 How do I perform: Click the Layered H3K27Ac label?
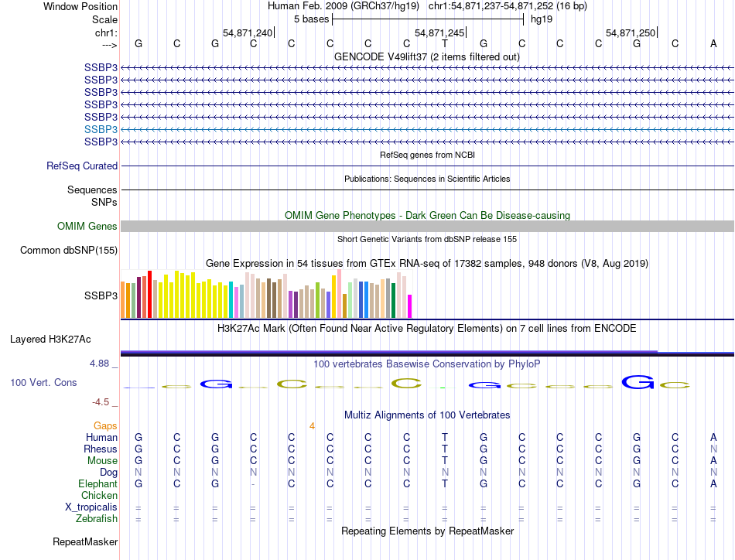[50, 340]
